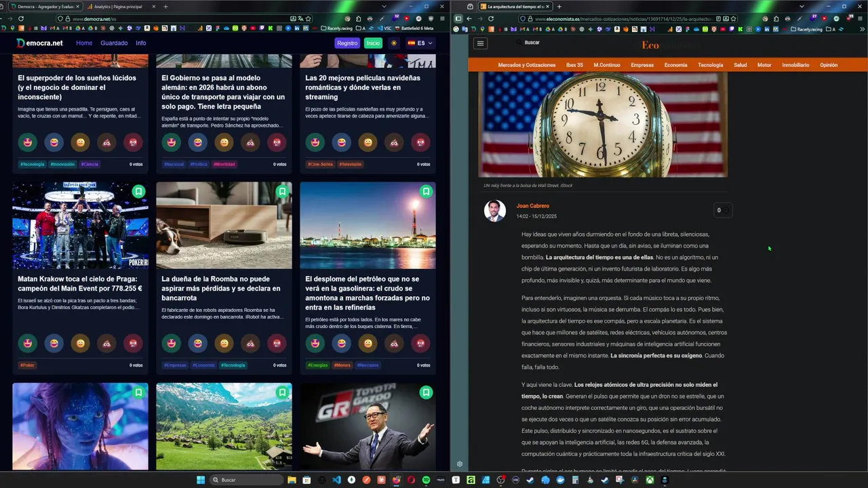Open Windows Start menu
Screen dimensions: 868x488
click(x=201, y=480)
